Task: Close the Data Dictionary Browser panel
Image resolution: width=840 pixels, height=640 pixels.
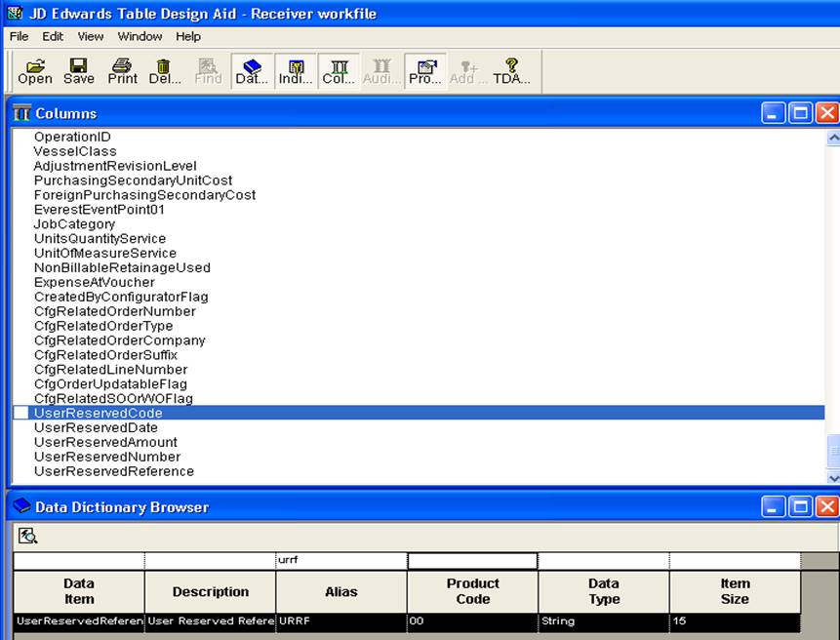Action: (x=827, y=506)
